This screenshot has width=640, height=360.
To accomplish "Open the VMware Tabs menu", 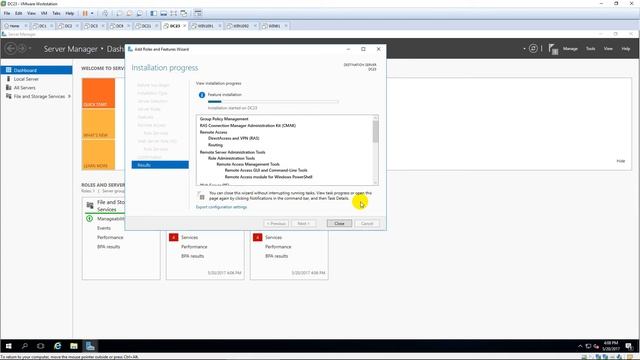I will click(56, 13).
